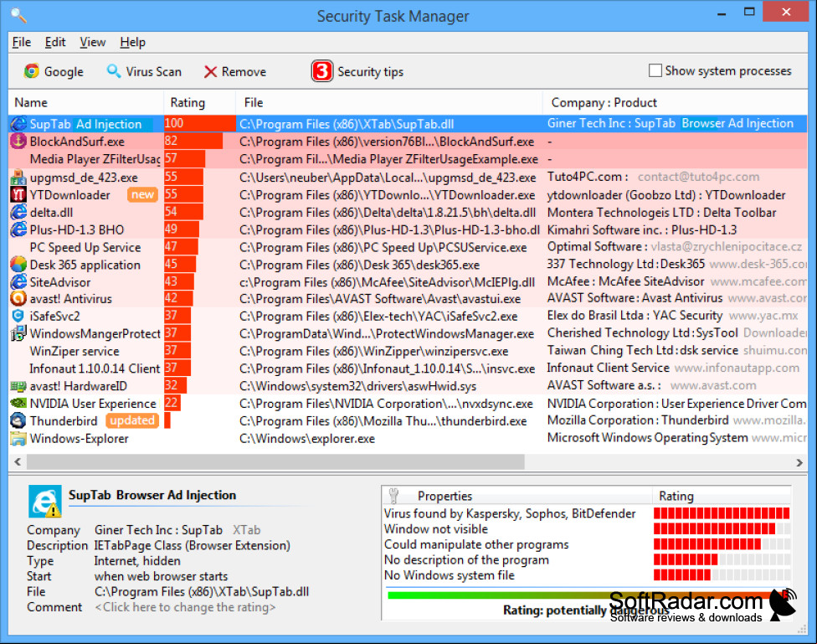Click the horizontal scrollbar left arrow

tap(18, 462)
